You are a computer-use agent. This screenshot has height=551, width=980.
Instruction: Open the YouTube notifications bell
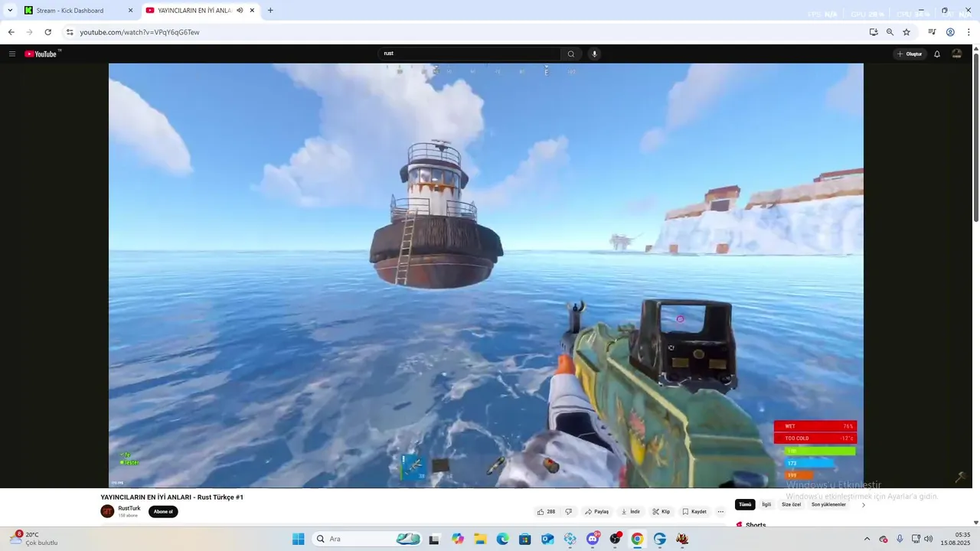tap(937, 54)
